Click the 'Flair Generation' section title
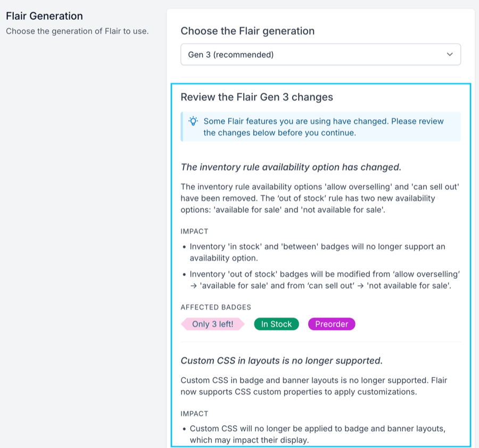The width and height of the screenshot is (479, 448). 44,16
